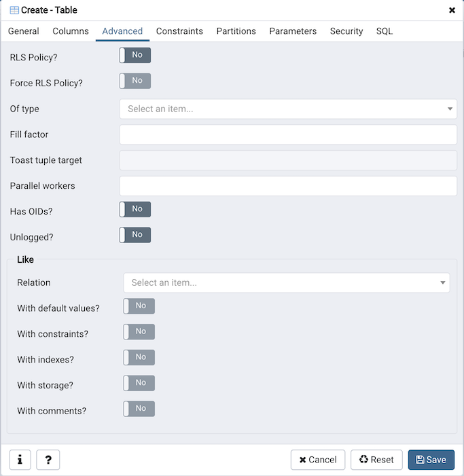Viewport: 464px width, 476px height.
Task: Toggle the With default values? switch
Action: (139, 306)
